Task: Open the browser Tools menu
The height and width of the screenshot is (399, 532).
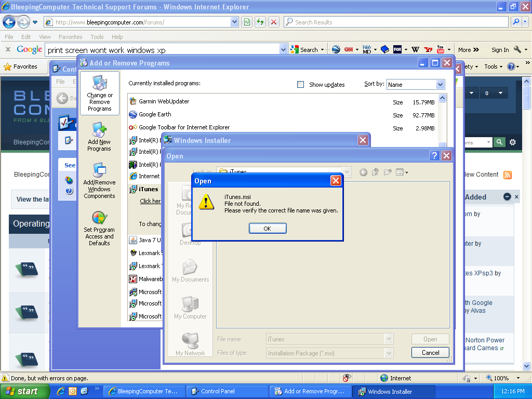Action: tap(97, 37)
